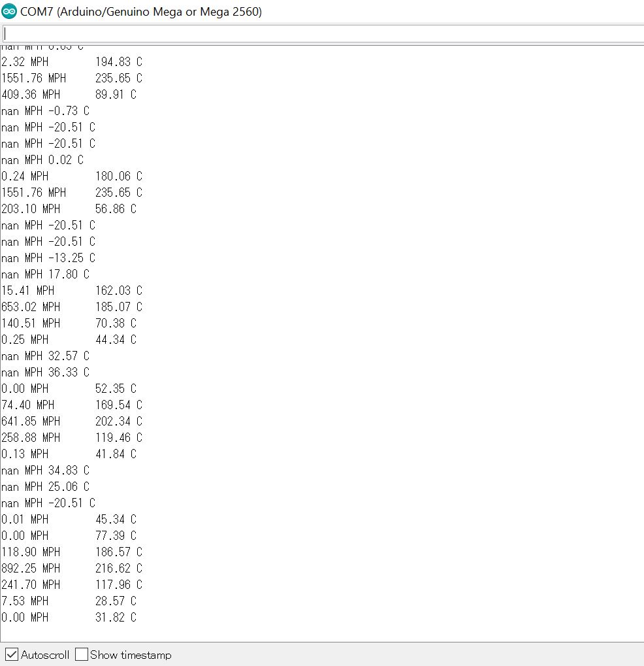
Task: Select the 15.41 MPH 162.03 C reading
Action: click(72, 291)
